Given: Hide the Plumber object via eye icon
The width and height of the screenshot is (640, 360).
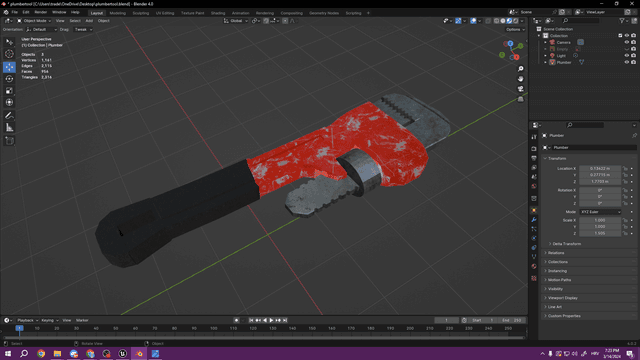Looking at the screenshot, I should tap(627, 62).
